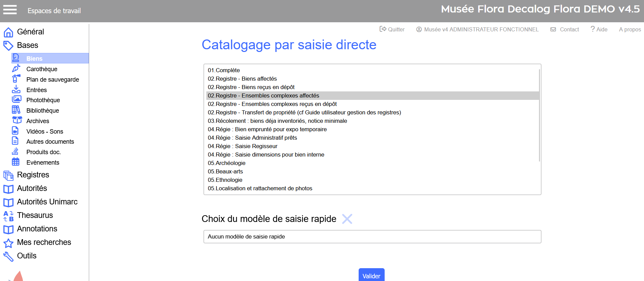Select 01.Complète cataloguing model
This screenshot has height=281, width=644.
coord(224,70)
